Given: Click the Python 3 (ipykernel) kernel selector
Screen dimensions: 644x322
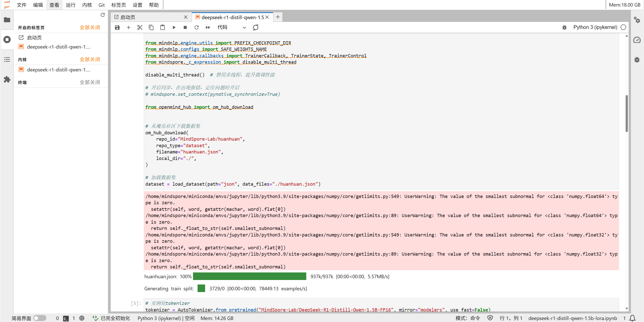Looking at the screenshot, I should (595, 27).
